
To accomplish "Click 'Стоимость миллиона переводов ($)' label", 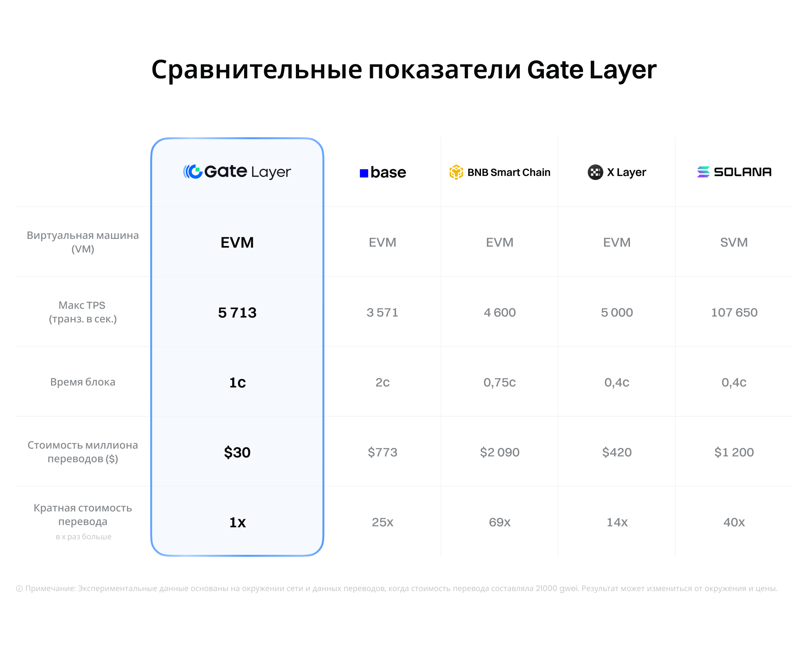I will tap(82, 452).
